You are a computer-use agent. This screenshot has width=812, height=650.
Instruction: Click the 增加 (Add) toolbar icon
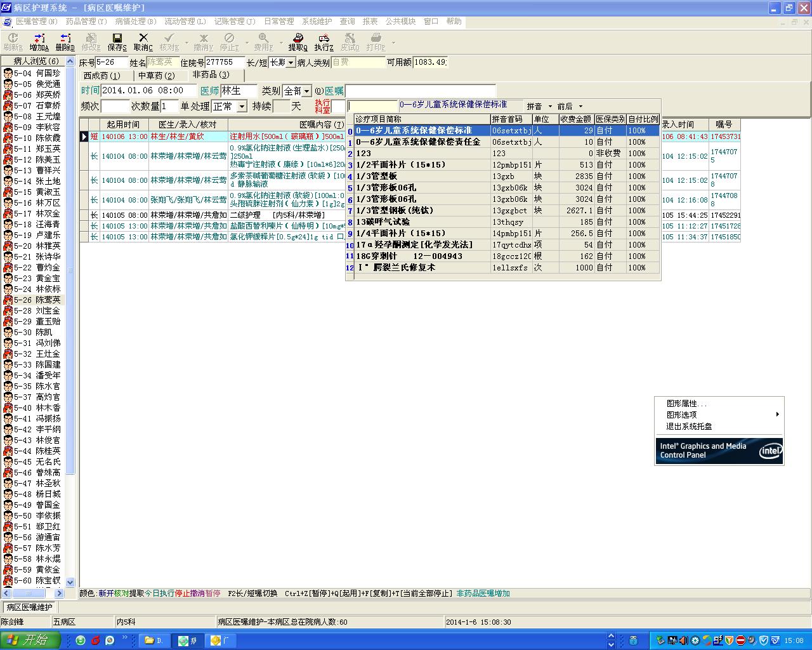(x=39, y=43)
